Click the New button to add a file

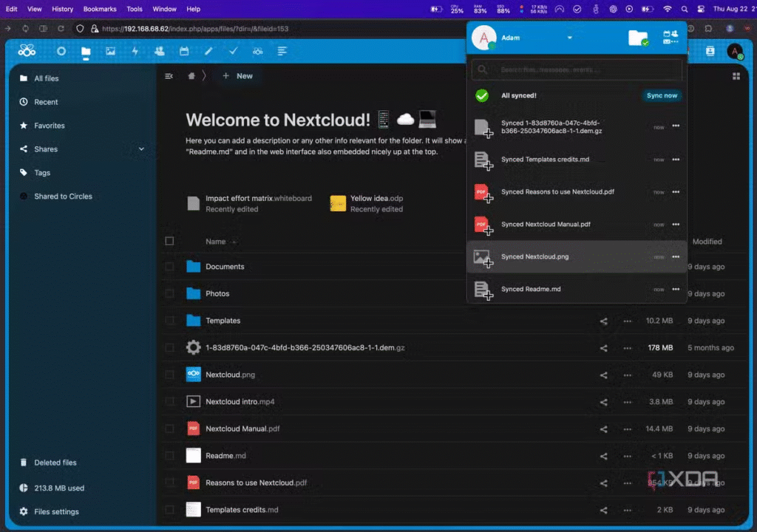point(237,76)
